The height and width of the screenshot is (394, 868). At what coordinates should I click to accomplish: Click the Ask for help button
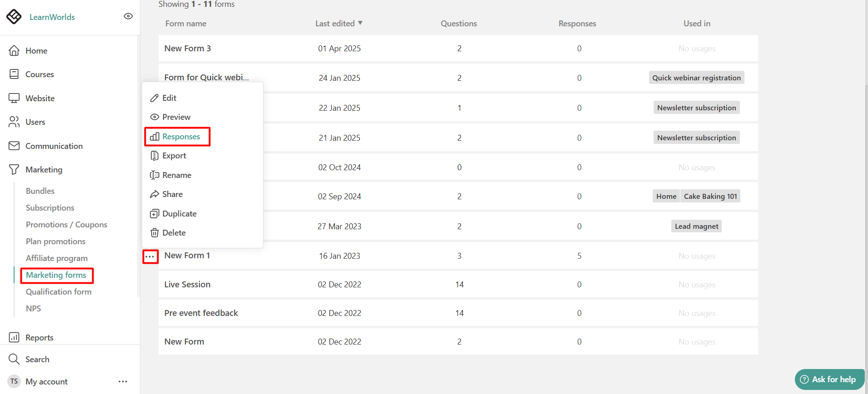click(829, 379)
